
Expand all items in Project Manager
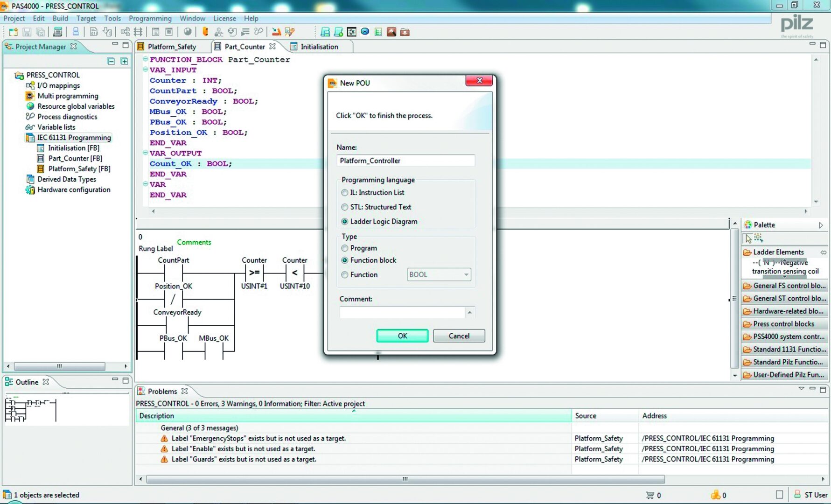(124, 61)
